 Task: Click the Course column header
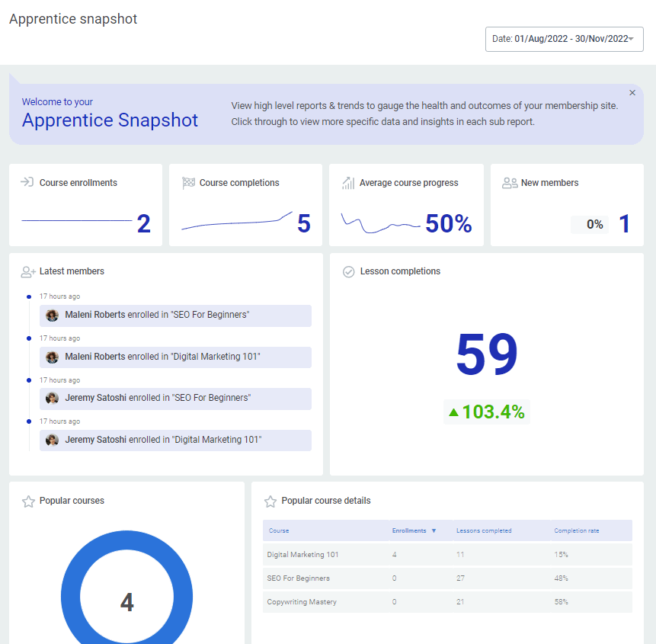278,530
